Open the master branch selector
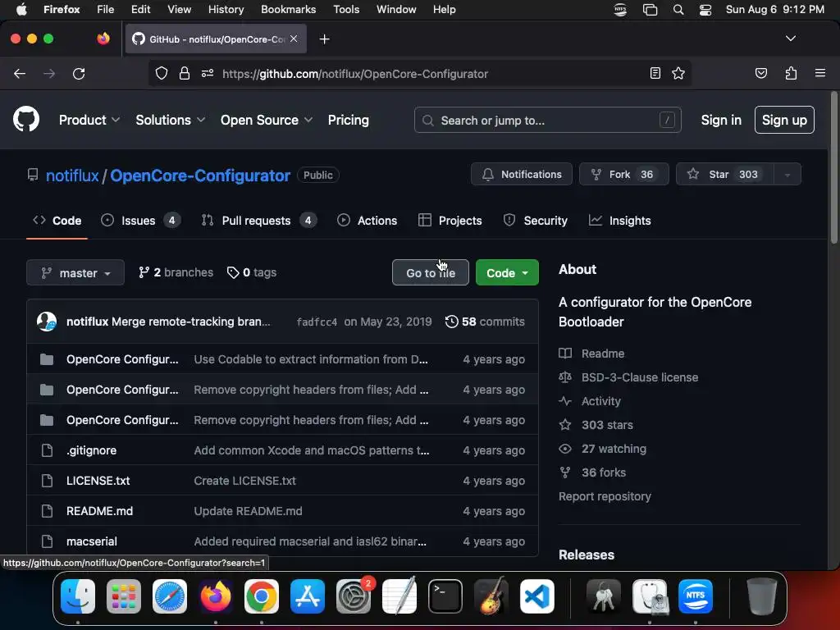The height and width of the screenshot is (630, 840). [75, 272]
